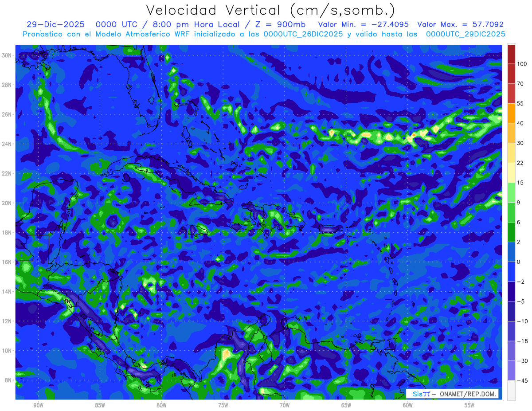This screenshot has width=532, height=411.
Task: Click the '24N' latitude label
Action: (x=8, y=144)
